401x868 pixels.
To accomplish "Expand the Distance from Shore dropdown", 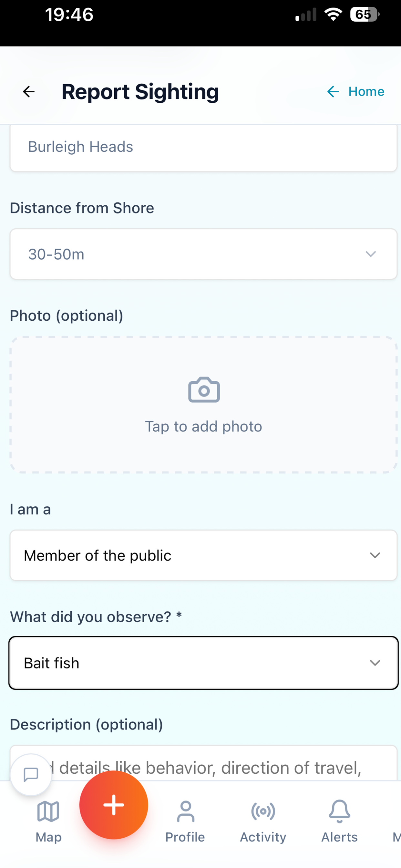I will point(203,254).
